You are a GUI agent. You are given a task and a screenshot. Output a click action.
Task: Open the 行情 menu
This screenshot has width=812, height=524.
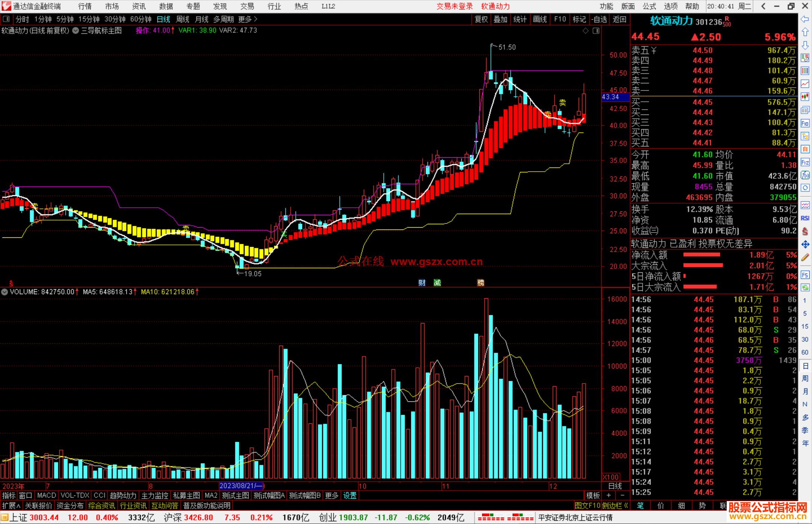pos(85,6)
